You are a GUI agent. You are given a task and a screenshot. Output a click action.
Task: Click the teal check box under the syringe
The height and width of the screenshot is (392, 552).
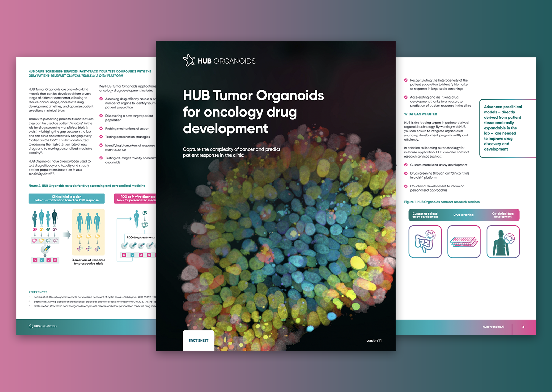click(x=42, y=260)
